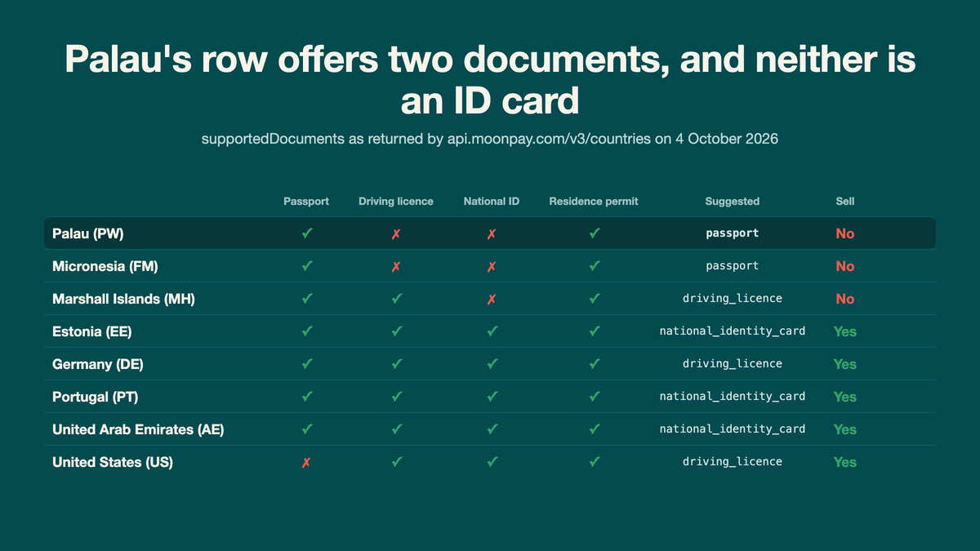Screen dimensions: 980x551
Task: Click the Driving licence cross for Palau
Action: pyautogui.click(x=396, y=233)
